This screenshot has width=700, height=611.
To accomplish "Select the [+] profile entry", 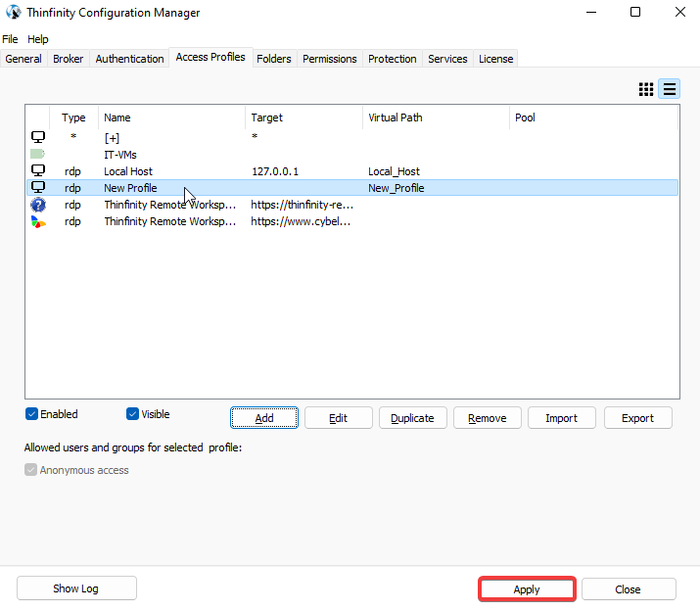I will pyautogui.click(x=352, y=137).
